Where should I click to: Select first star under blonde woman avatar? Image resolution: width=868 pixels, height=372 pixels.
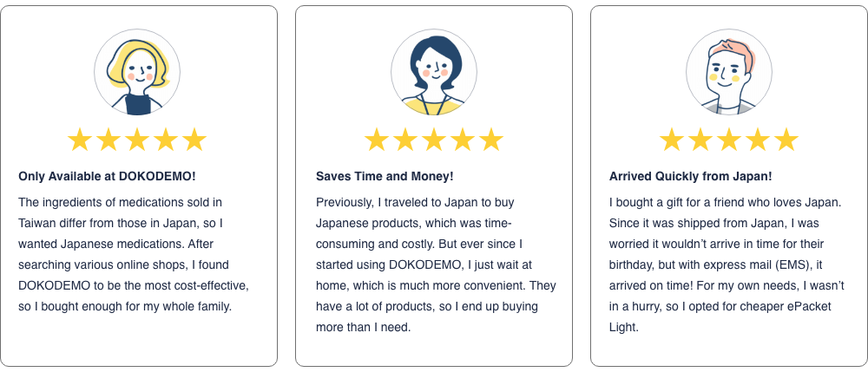80,140
